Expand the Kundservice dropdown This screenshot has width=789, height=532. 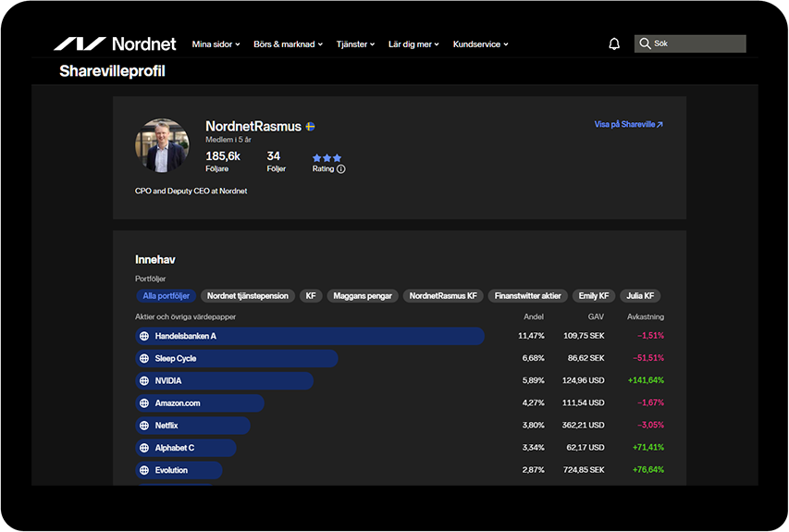(x=481, y=44)
